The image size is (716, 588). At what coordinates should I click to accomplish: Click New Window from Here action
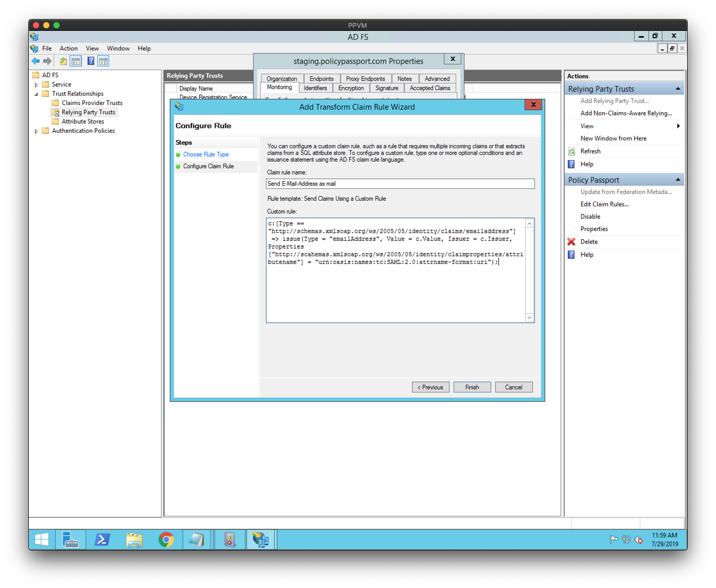coord(614,138)
